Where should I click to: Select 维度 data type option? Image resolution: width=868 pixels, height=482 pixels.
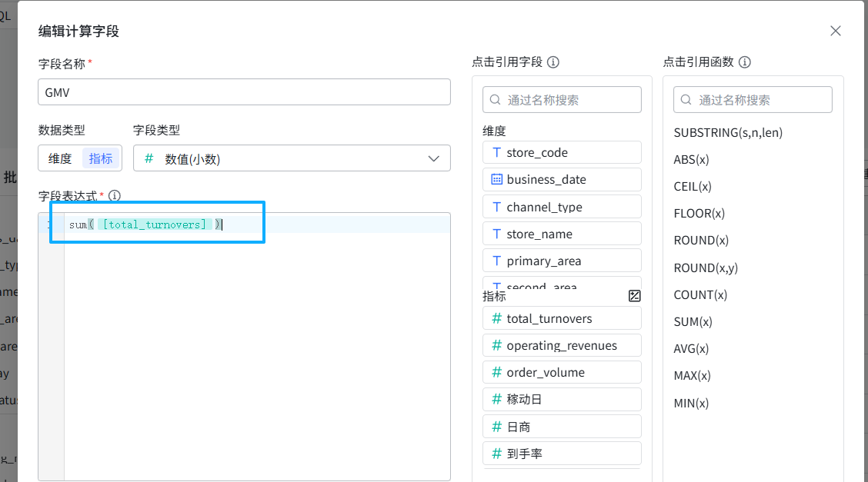(60, 158)
